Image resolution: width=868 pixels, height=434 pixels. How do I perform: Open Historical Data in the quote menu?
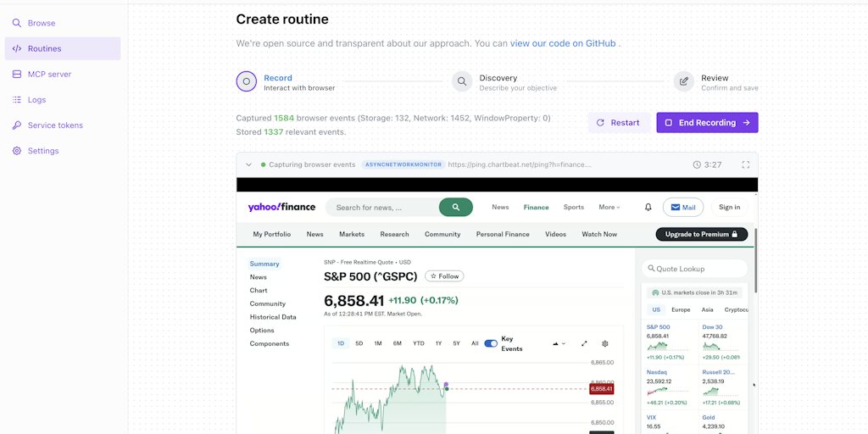tap(273, 317)
